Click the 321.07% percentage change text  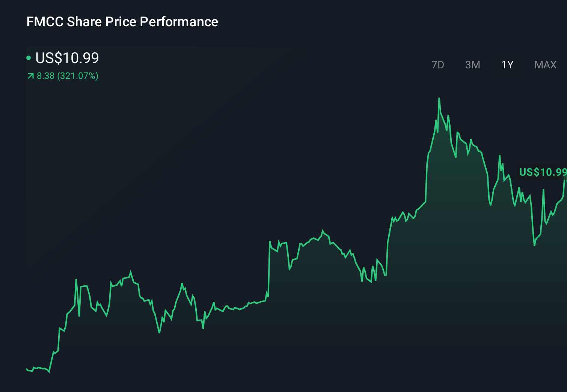[77, 76]
